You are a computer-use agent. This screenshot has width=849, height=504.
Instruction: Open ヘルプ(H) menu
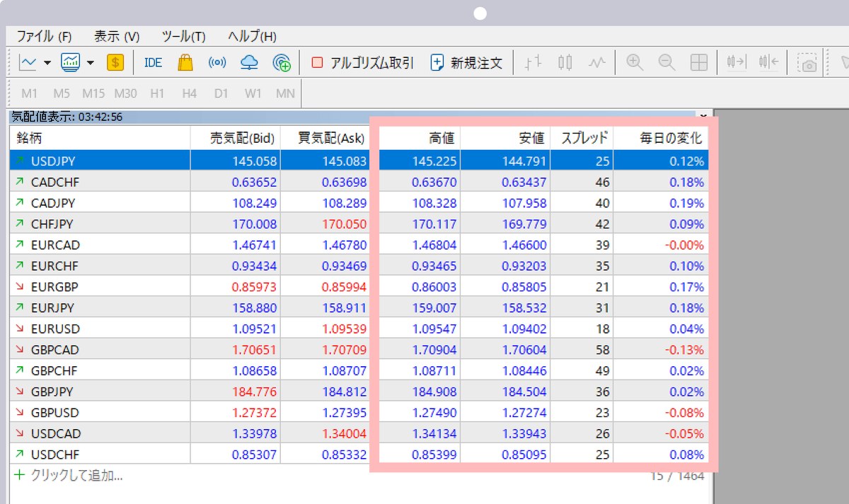[252, 37]
